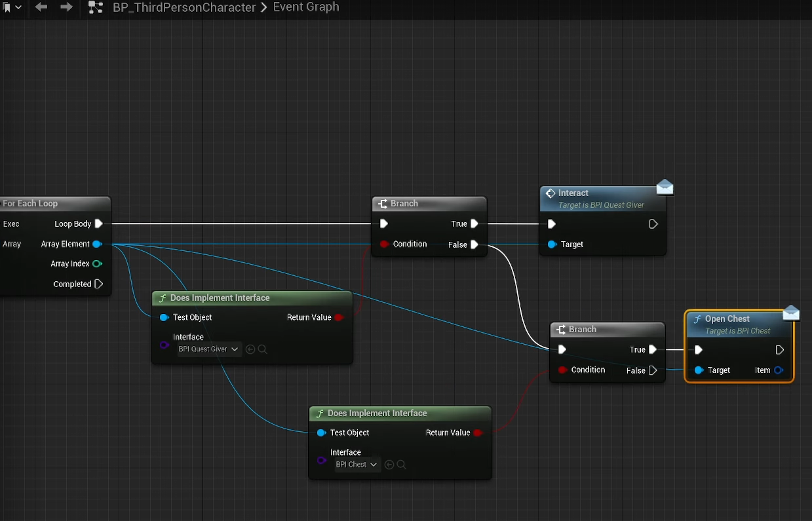Select the Interact node by its title
Screen dimensions: 812x521
click(x=573, y=193)
